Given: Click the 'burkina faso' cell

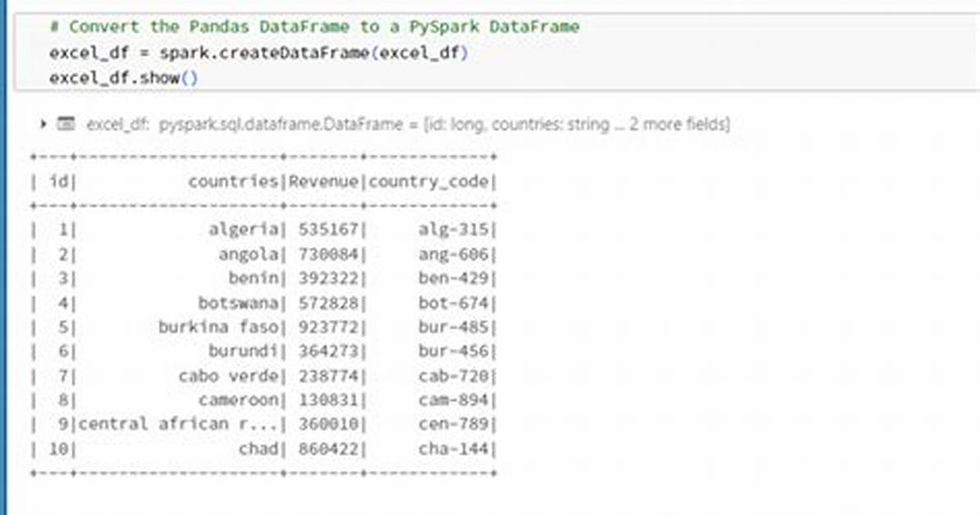Looking at the screenshot, I should [x=219, y=326].
